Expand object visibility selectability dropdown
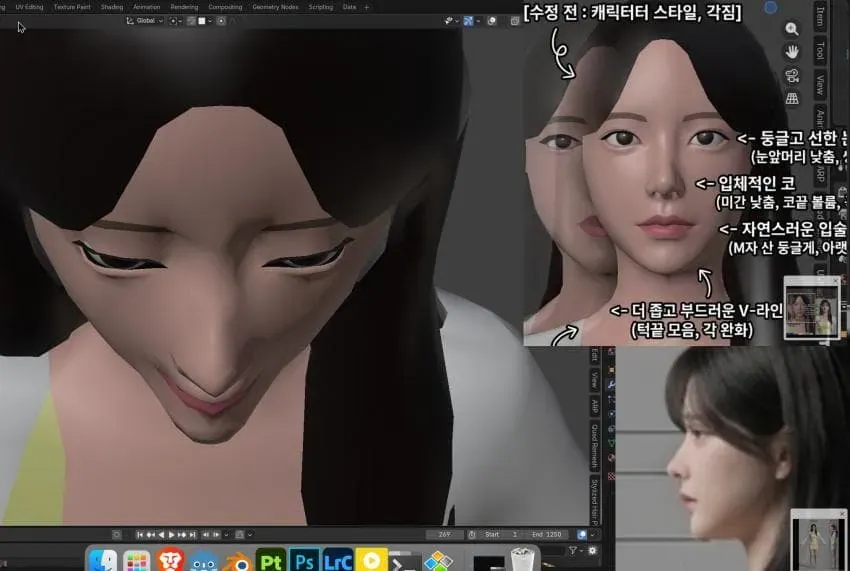This screenshot has height=571, width=850. pyautogui.click(x=457, y=21)
